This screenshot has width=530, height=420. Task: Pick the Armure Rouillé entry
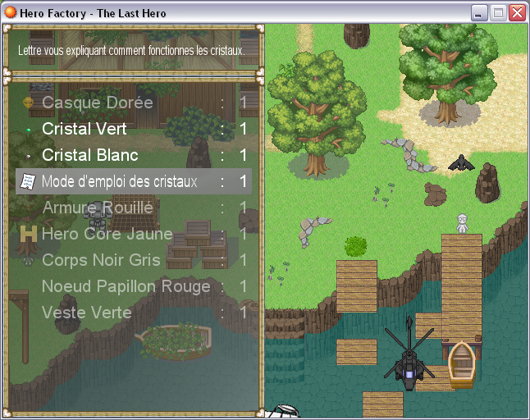[134, 208]
